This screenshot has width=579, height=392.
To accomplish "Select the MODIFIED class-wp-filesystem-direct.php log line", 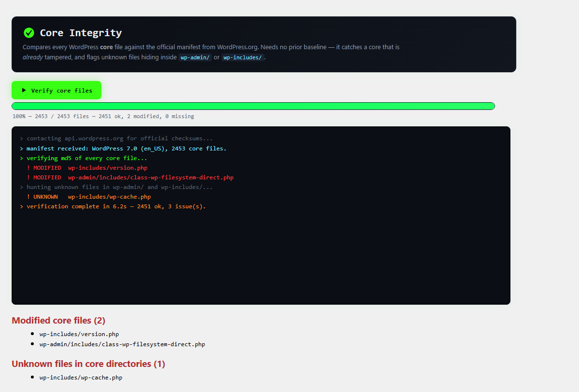I will (x=130, y=177).
